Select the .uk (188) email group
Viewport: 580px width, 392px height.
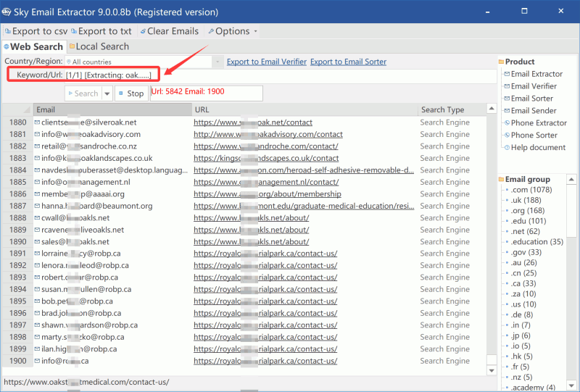[x=526, y=200]
